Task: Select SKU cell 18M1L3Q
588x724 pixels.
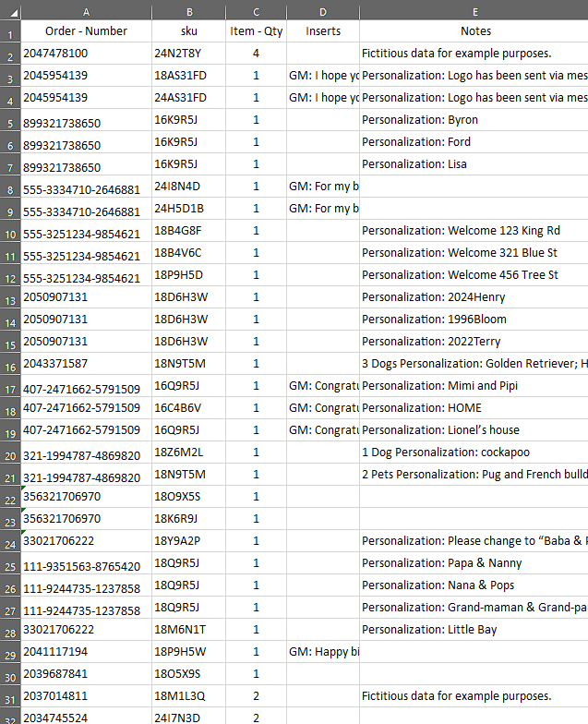Action: pyautogui.click(x=188, y=696)
